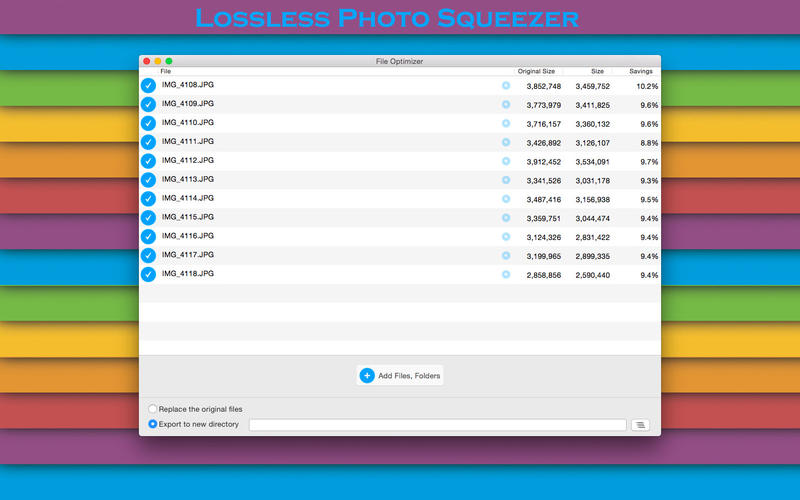Click the Add Files, Folders button
This screenshot has height=500, width=800.
(399, 376)
